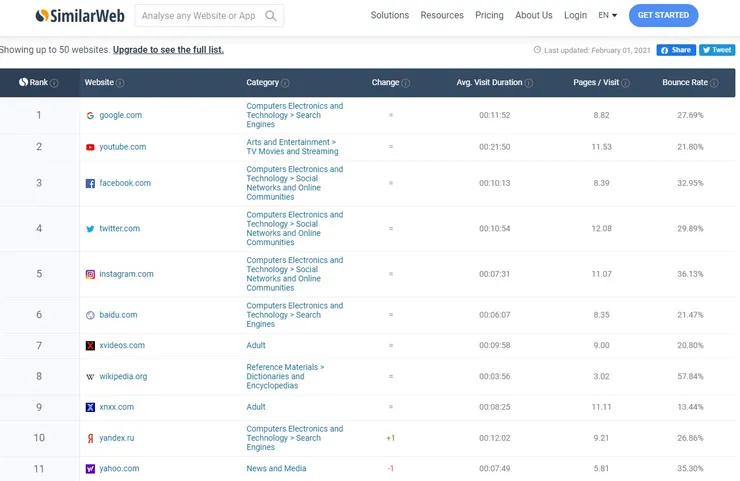740x481 pixels.
Task: Click the info icon beside Rank header
Action: pyautogui.click(x=54, y=83)
